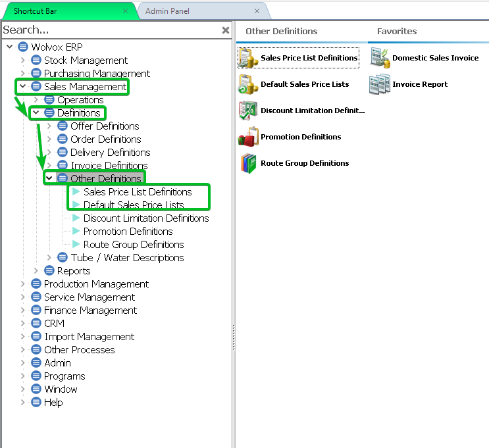The width and height of the screenshot is (489, 448).
Task: Select Default Sales Price Lists tree item
Action: tap(134, 205)
